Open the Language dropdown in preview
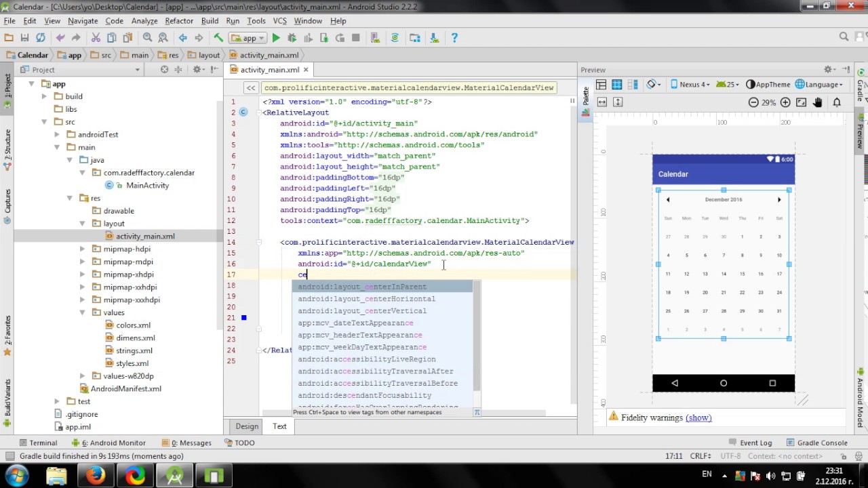The image size is (868, 488). (819, 85)
